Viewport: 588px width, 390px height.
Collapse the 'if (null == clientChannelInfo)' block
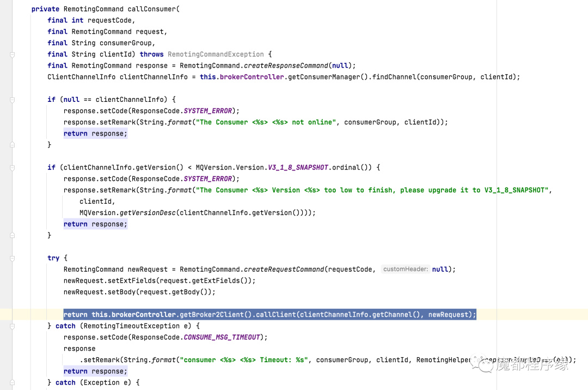pyautogui.click(x=12, y=100)
